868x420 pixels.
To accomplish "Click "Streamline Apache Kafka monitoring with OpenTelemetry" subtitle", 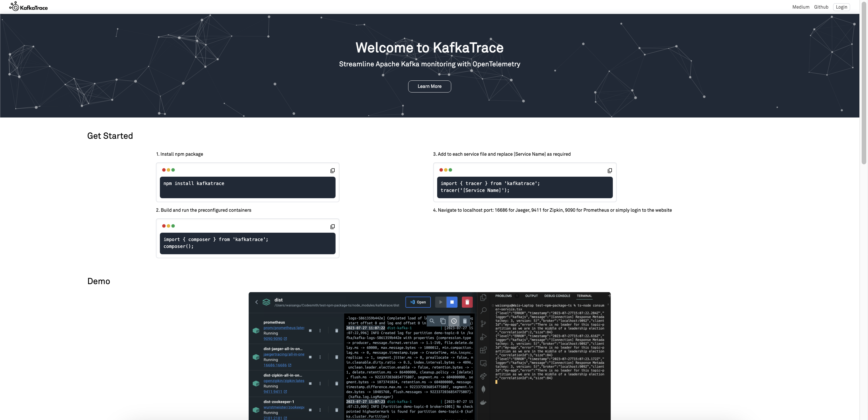I will [x=429, y=64].
